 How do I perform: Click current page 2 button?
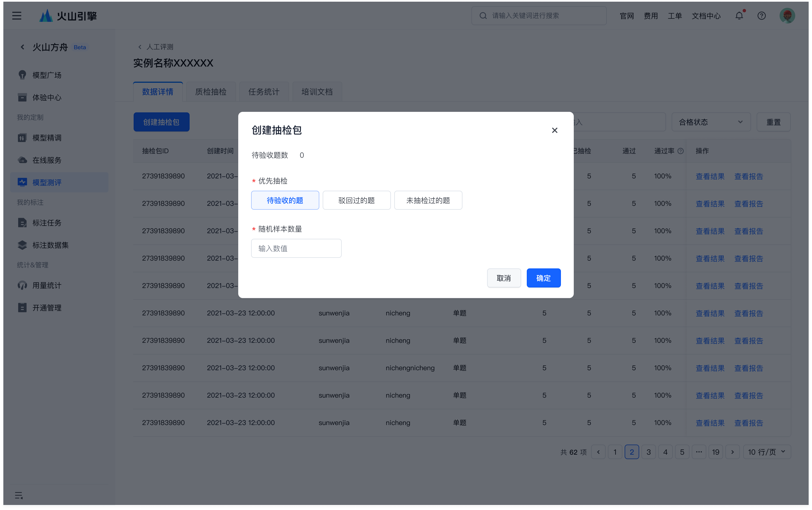point(632,452)
